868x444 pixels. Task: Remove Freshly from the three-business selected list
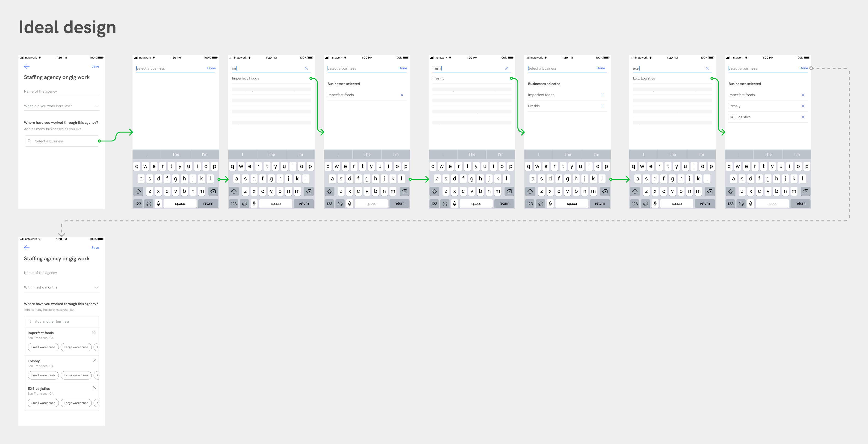(x=803, y=106)
